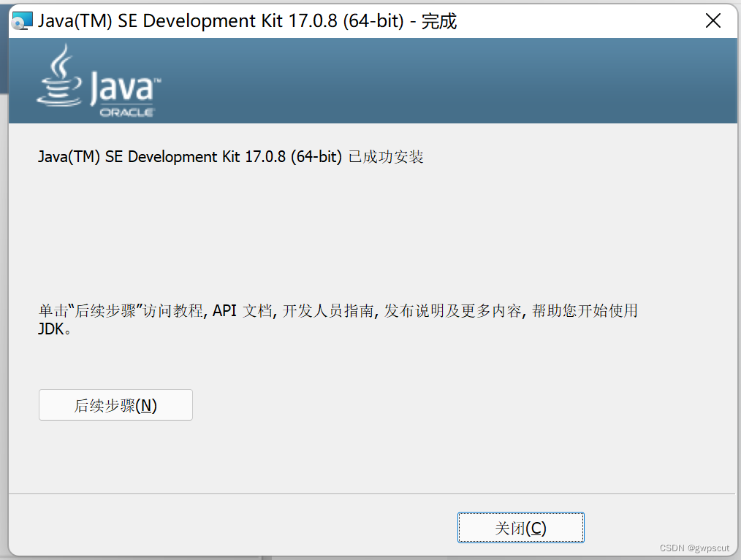The height and width of the screenshot is (560, 741).
Task: Click the 后续步骤(N) button
Action: click(x=115, y=404)
